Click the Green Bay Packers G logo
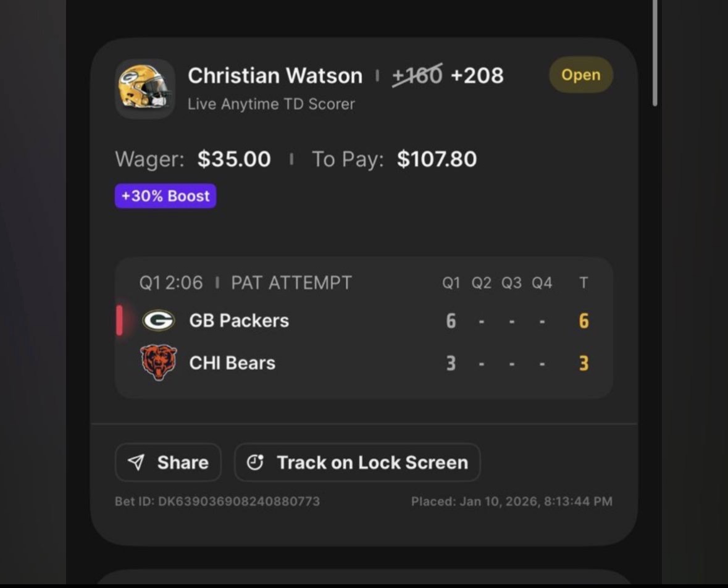The image size is (728, 588). [x=159, y=321]
